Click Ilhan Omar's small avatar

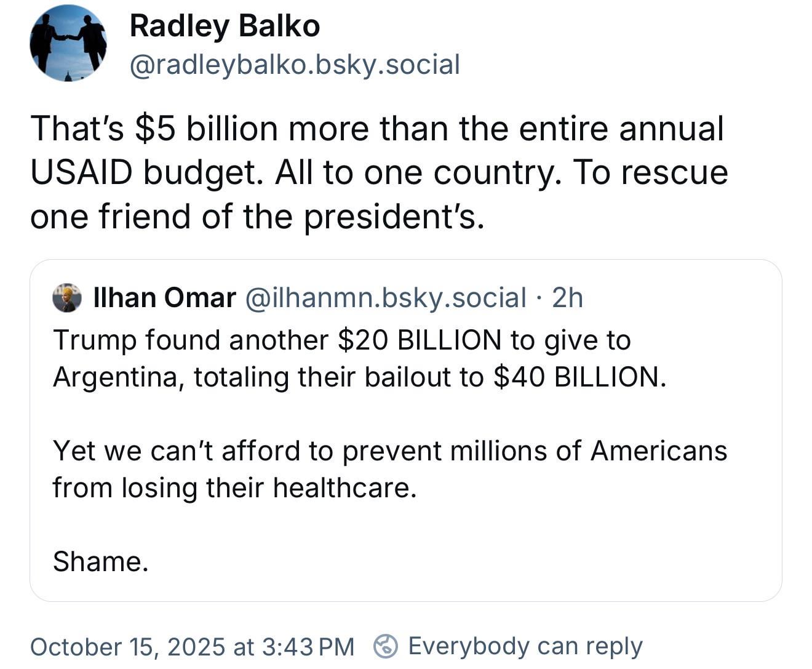coord(67,298)
